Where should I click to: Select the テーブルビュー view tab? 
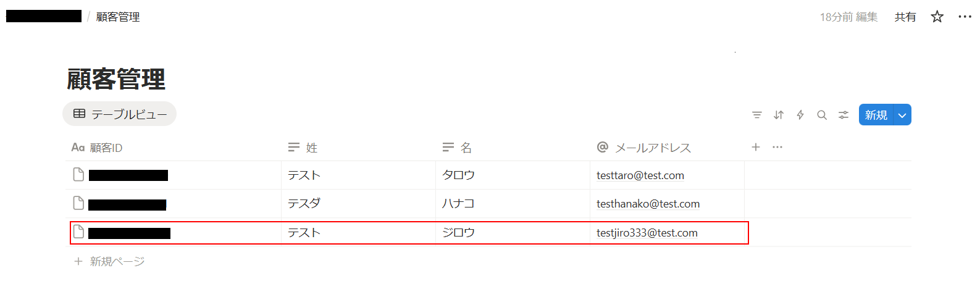click(120, 114)
